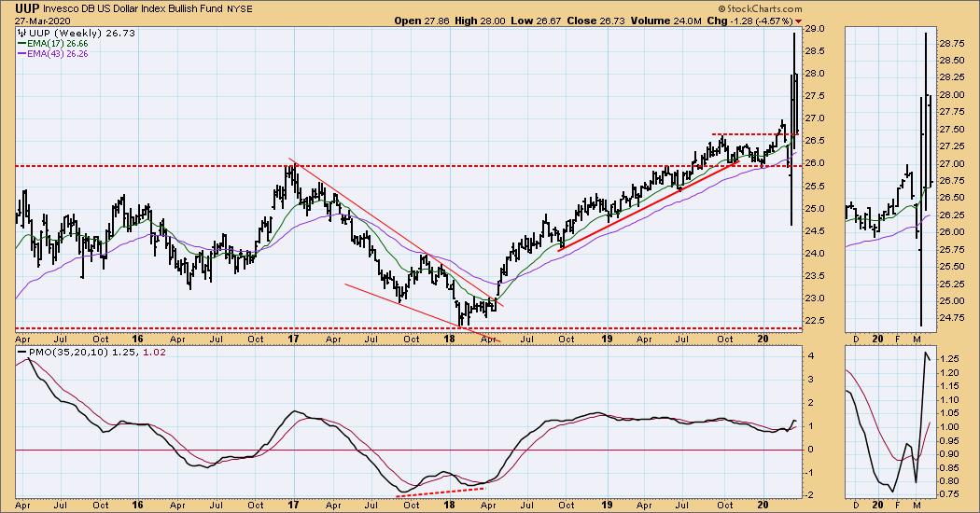Click the '19' year label under price chart
The image size is (980, 513).
pos(607,340)
